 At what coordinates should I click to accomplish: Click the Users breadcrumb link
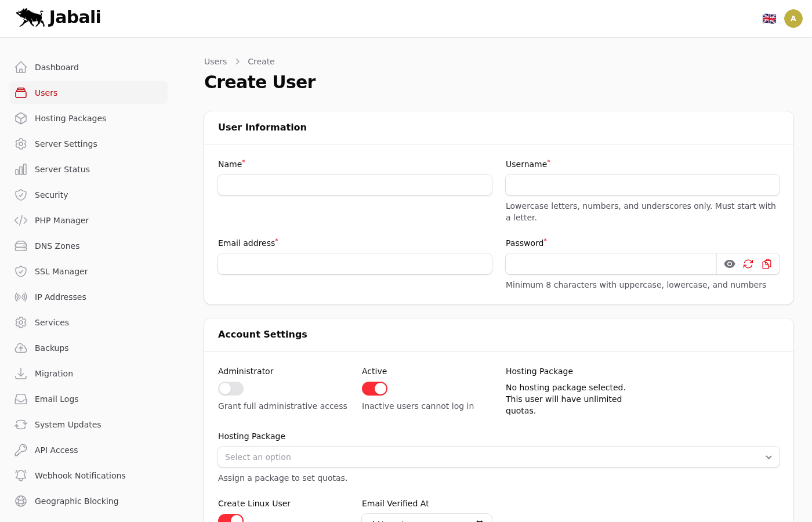[x=215, y=61]
